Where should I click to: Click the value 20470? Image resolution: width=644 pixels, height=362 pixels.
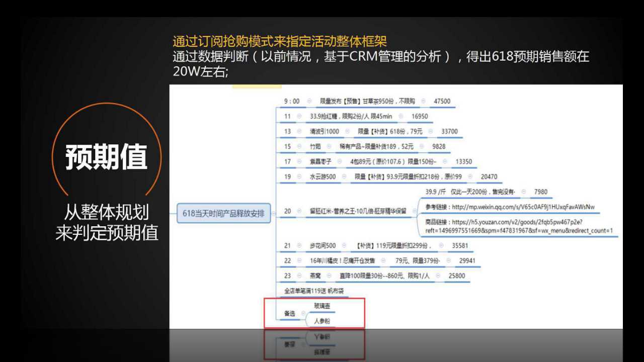(x=489, y=176)
